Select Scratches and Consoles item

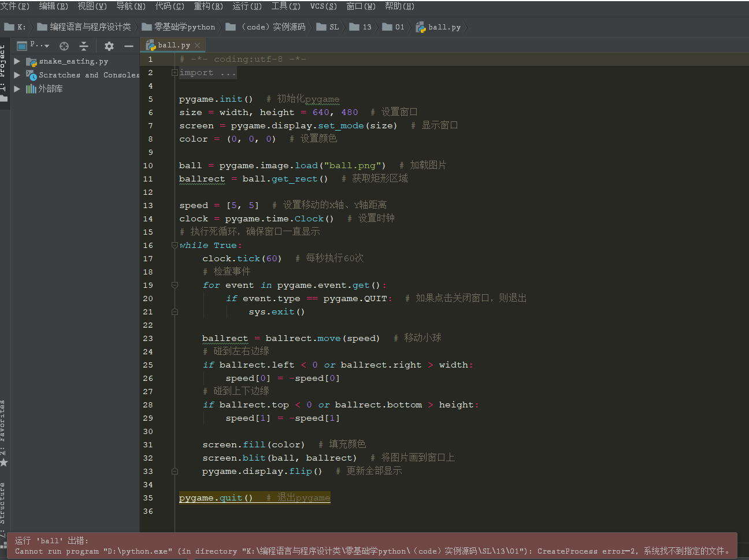(x=83, y=75)
